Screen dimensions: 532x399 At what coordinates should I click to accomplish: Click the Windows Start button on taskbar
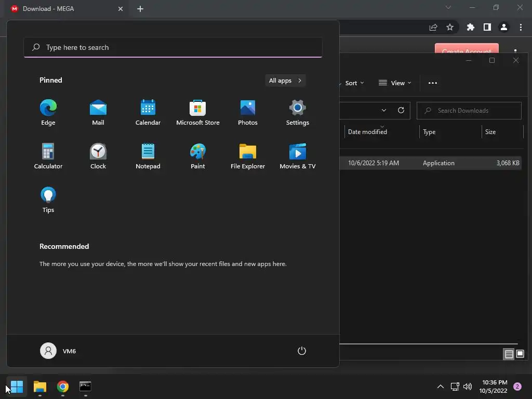click(17, 387)
